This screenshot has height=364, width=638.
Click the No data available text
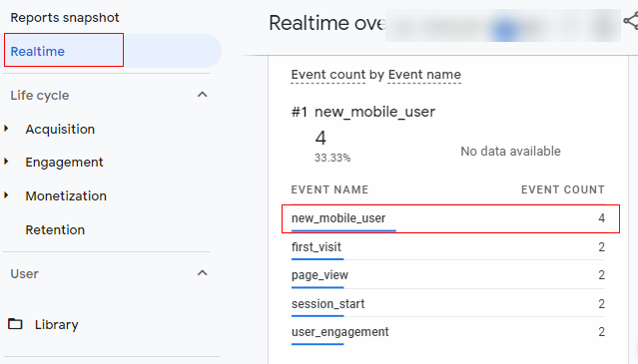click(x=510, y=152)
